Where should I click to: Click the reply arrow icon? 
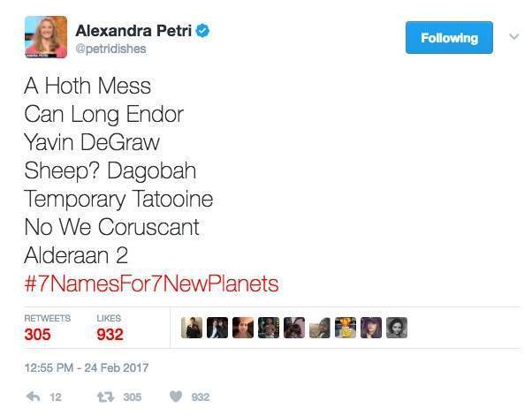pyautogui.click(x=34, y=397)
